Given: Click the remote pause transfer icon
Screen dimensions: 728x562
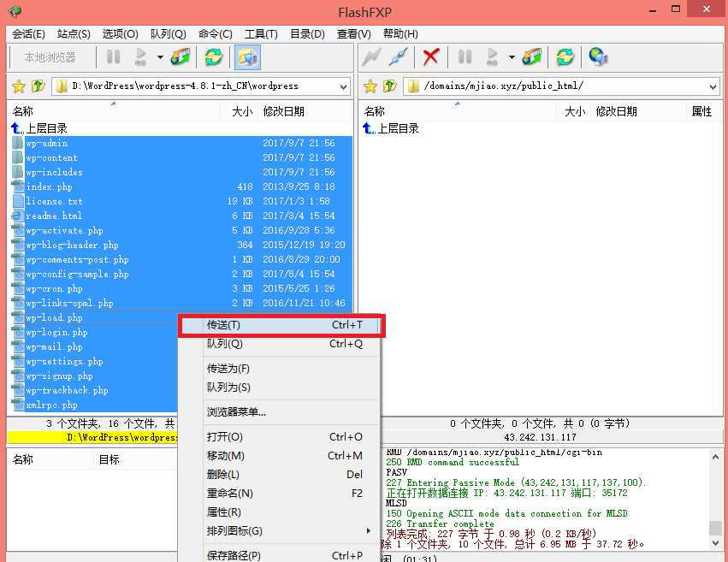Looking at the screenshot, I should coord(465,57).
